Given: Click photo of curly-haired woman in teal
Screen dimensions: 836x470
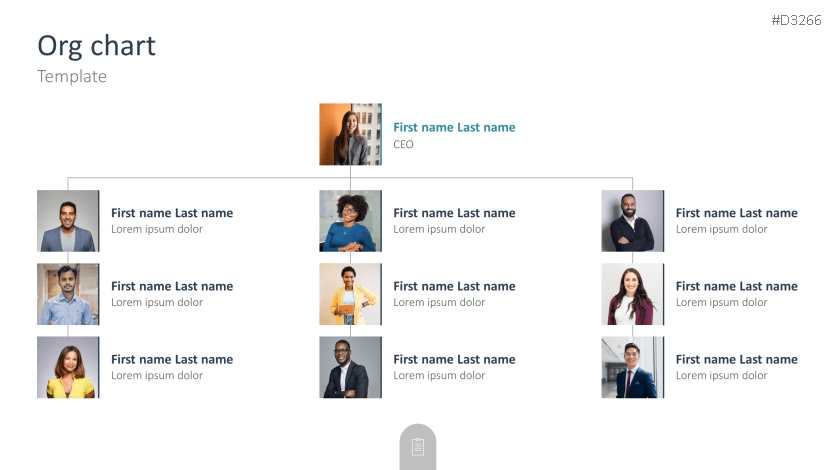Looking at the screenshot, I should coord(350,221).
